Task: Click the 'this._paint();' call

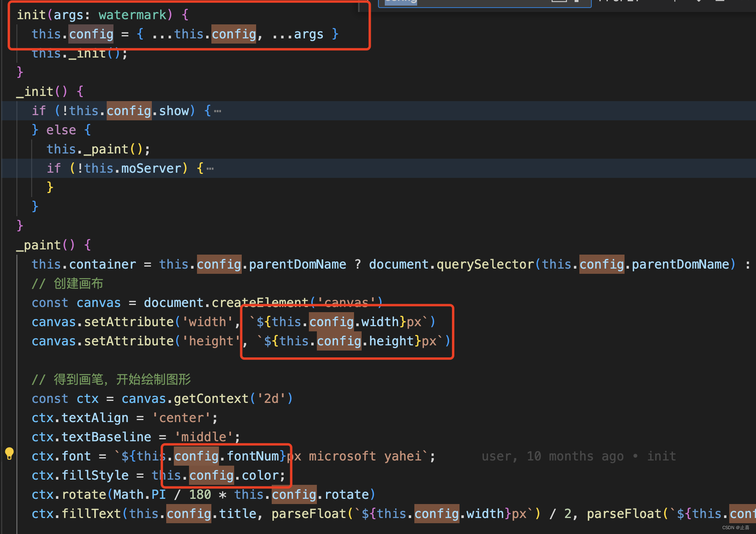Action: click(98, 149)
